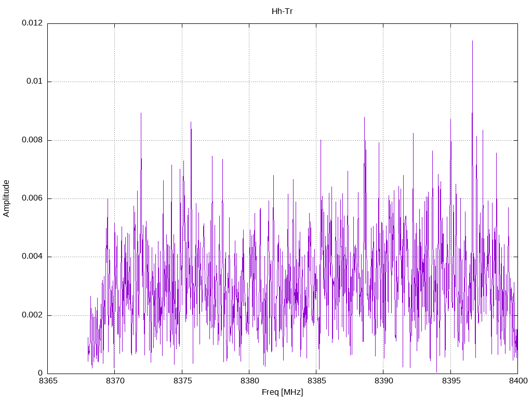Click the y-axis tick label 0.002

pos(32,315)
